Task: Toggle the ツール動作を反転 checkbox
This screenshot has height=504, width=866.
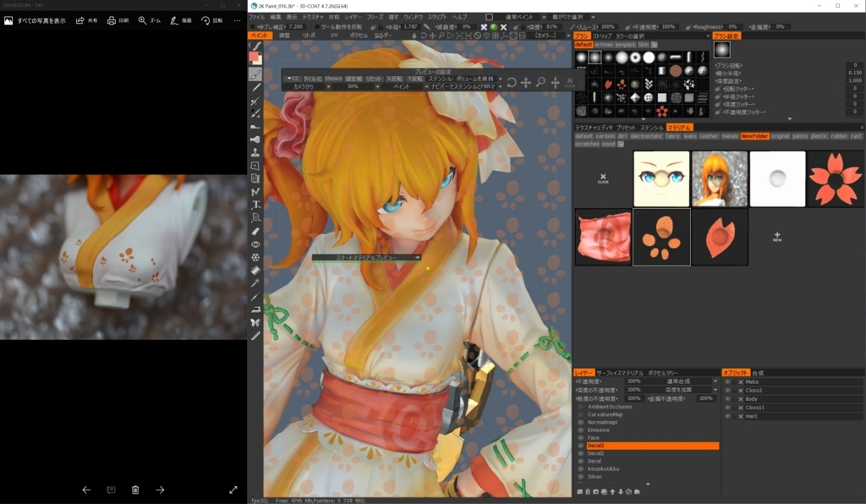Action: 317,26
